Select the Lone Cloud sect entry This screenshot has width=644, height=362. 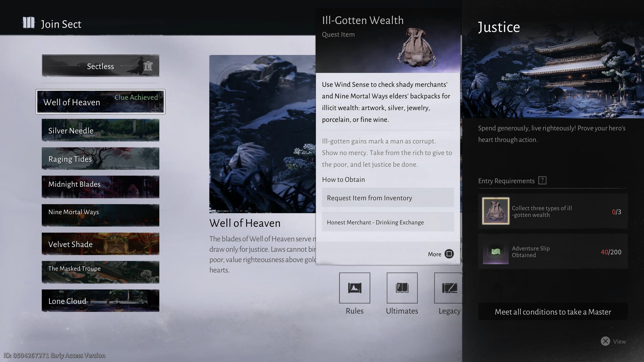100,301
